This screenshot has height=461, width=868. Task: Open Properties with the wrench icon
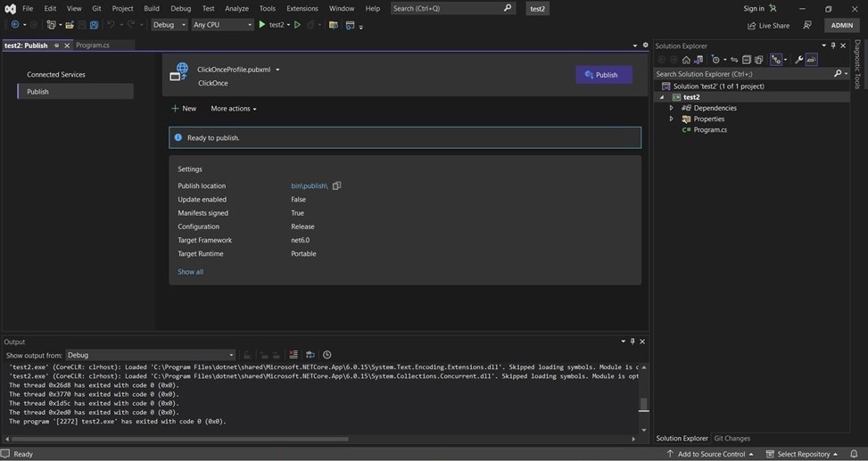click(x=798, y=60)
